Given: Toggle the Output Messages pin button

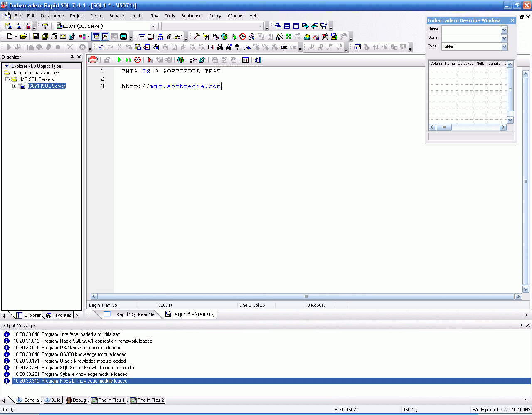Looking at the screenshot, I should 521,326.
